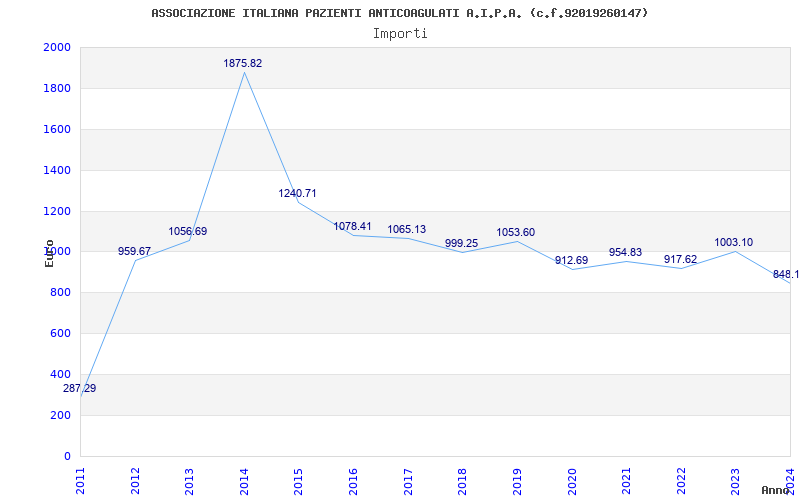Click the 1800 y-axis tick label
Image resolution: width=800 pixels, height=500 pixels.
[x=57, y=88]
